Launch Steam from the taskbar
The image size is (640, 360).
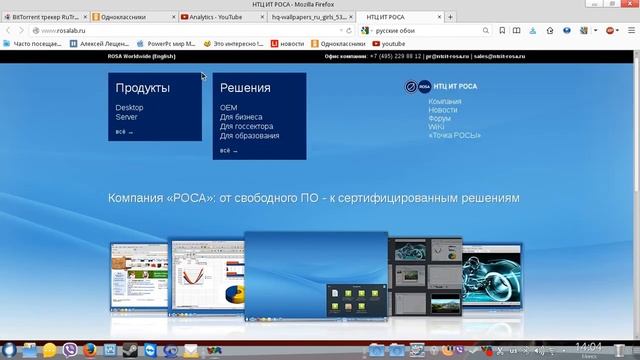pyautogui.click(x=130, y=351)
